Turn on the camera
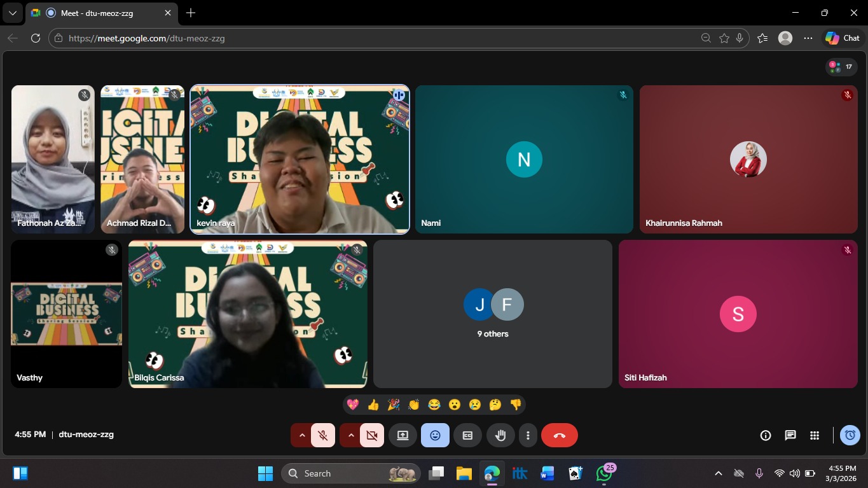 [372, 435]
